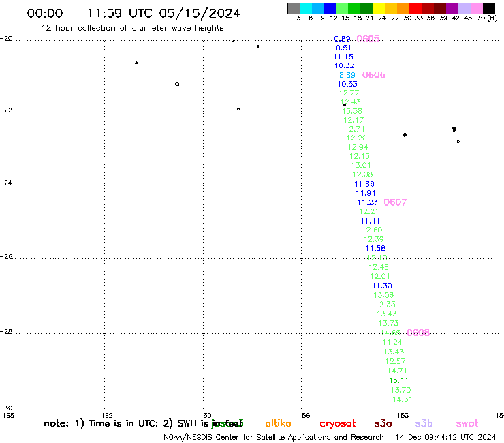Pick the pink swatch in the legend bar
This screenshot has height=443, width=504.
pos(477,8)
